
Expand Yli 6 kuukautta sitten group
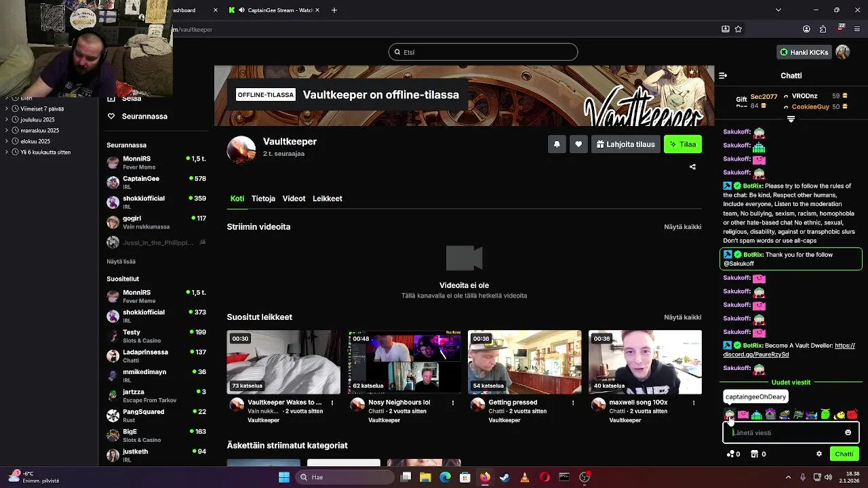(x=6, y=152)
